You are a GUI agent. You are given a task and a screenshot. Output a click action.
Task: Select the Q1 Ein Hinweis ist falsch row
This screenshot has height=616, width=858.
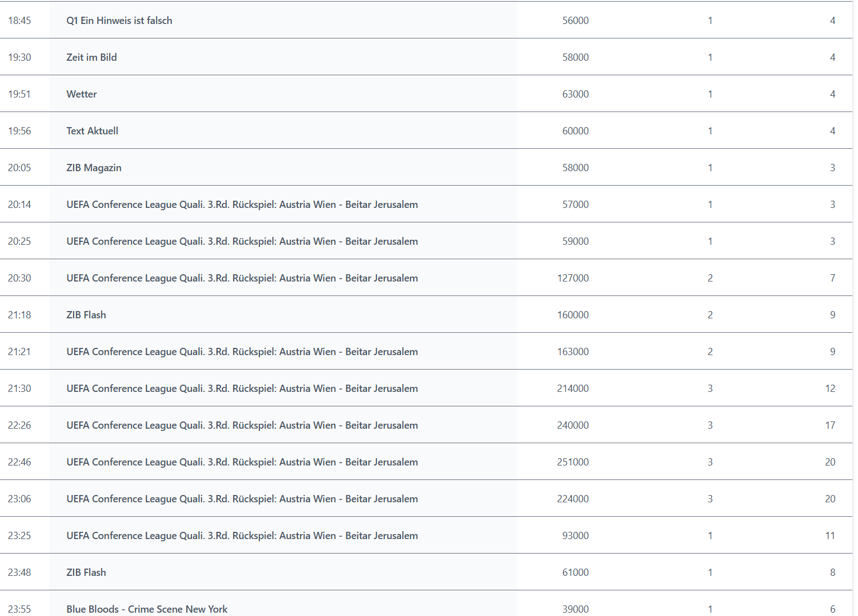426,20
